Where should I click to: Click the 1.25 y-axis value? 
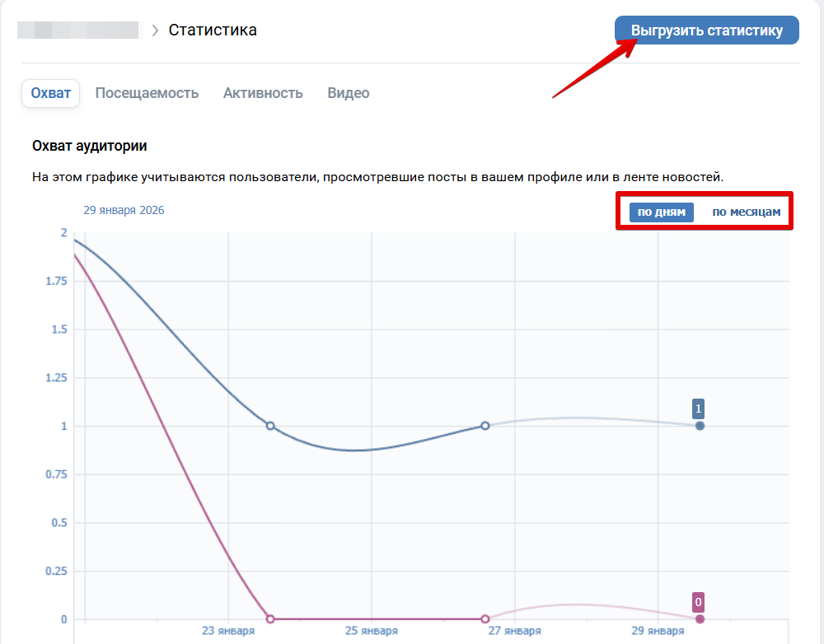click(56, 378)
